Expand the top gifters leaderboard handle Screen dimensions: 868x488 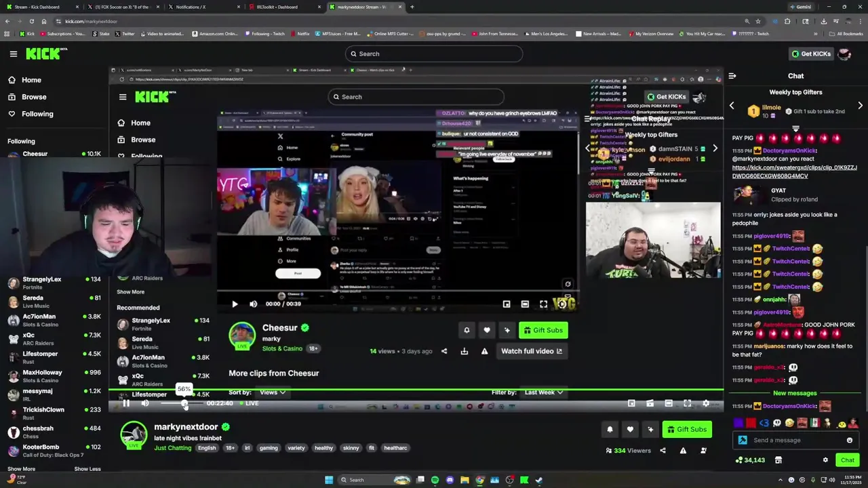[x=795, y=127]
